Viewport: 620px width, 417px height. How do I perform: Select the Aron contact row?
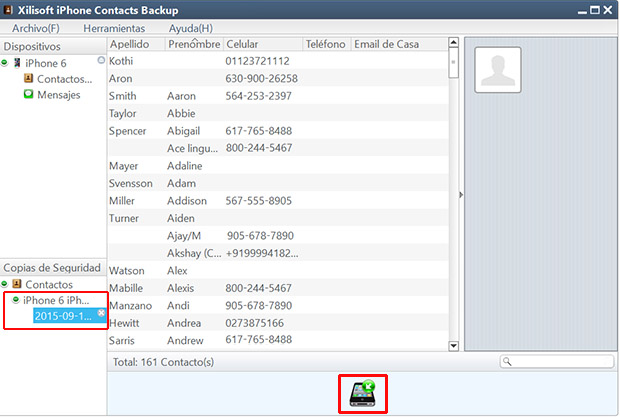coord(278,79)
